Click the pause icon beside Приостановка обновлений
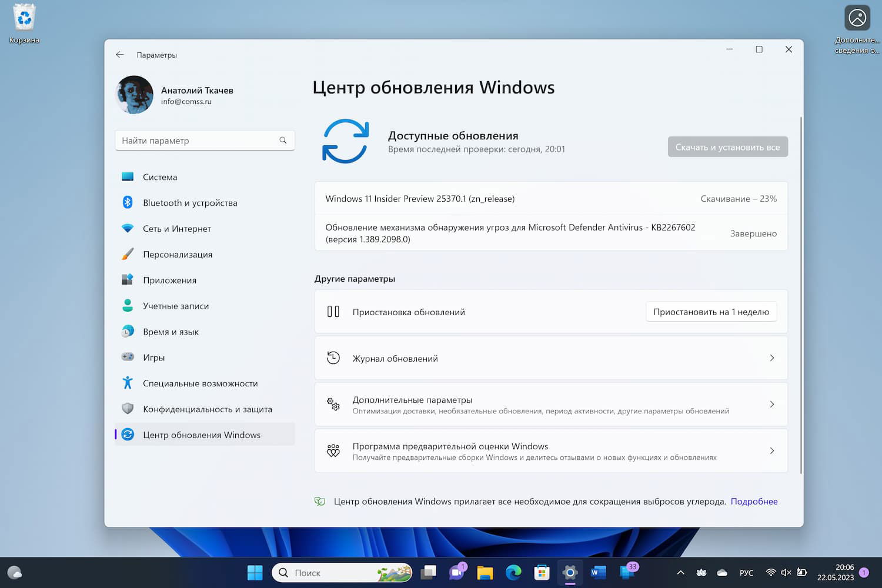Image resolution: width=882 pixels, height=588 pixels. tap(333, 312)
